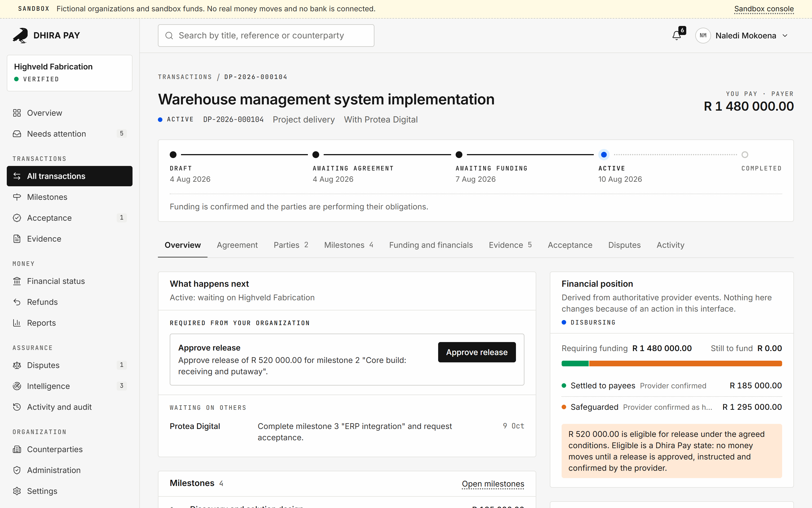Open Activity and audit sidebar item

click(69, 406)
